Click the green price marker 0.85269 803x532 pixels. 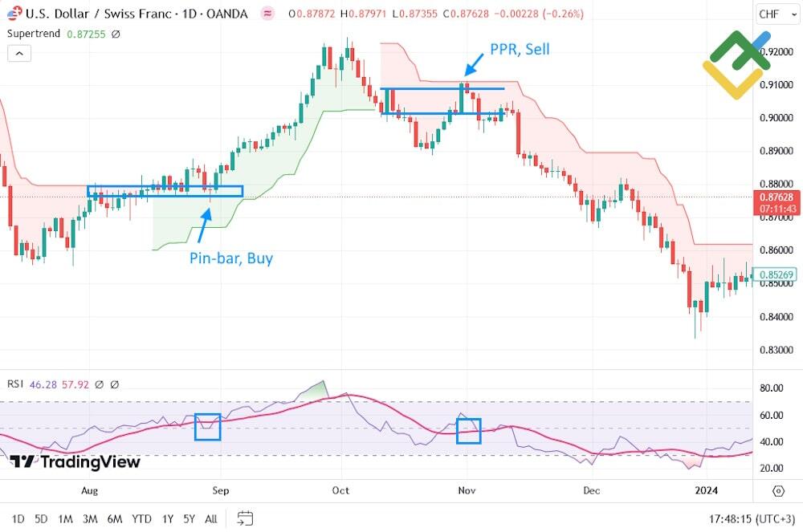[776, 274]
